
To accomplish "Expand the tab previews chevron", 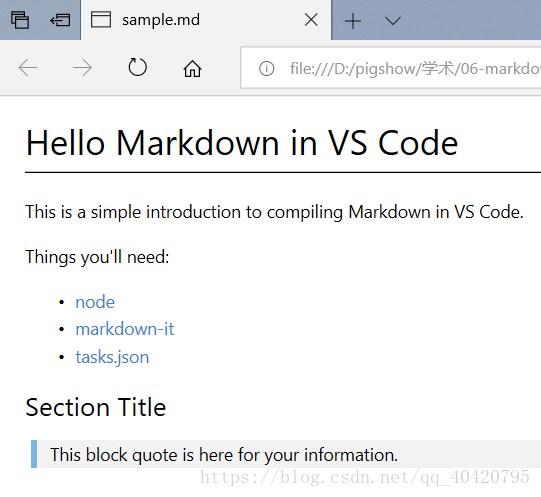I will pyautogui.click(x=393, y=21).
